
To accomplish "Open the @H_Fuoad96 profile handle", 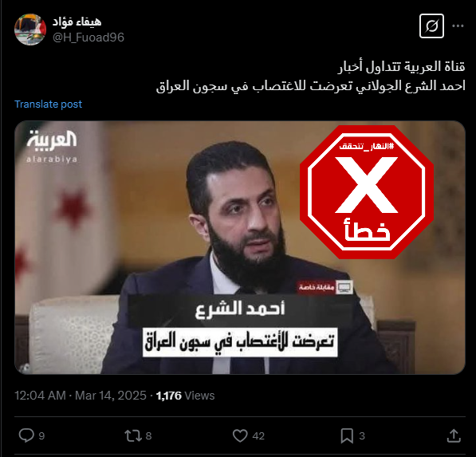I will coord(89,37).
